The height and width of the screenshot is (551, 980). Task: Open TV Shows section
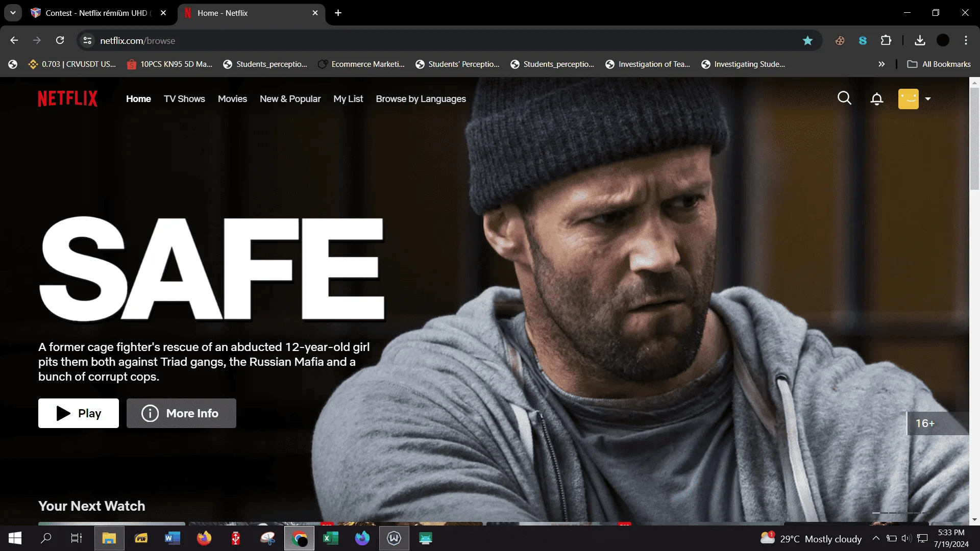(184, 99)
